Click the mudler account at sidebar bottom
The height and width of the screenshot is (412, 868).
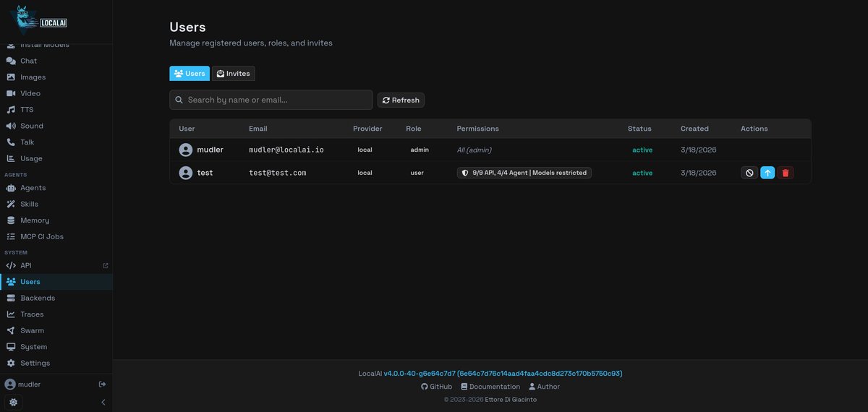tap(23, 384)
